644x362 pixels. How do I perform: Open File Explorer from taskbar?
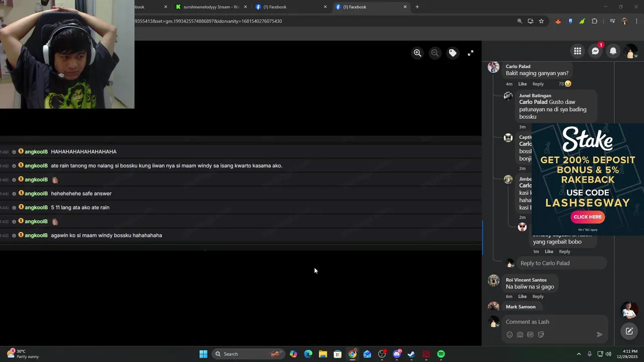(x=323, y=354)
